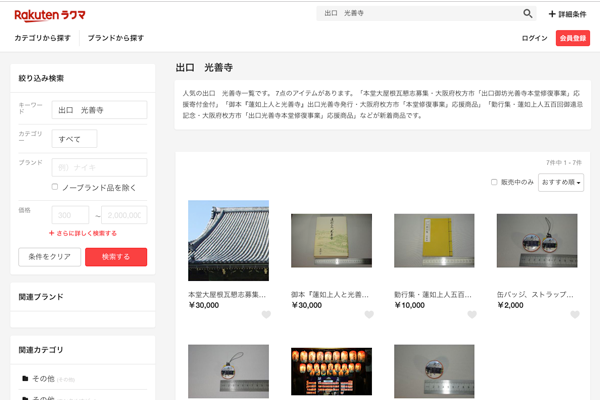Open カテゴリから探す menu

click(x=43, y=38)
